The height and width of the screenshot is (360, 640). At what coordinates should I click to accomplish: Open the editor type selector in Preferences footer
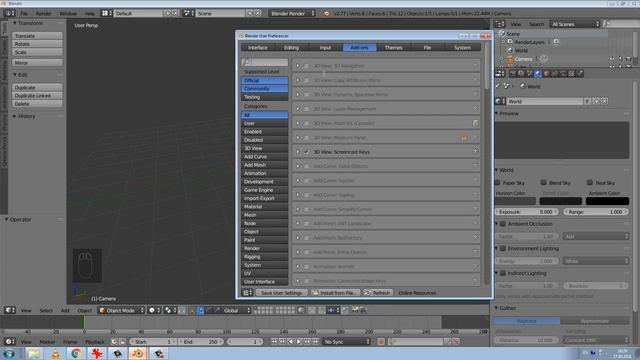point(247,293)
